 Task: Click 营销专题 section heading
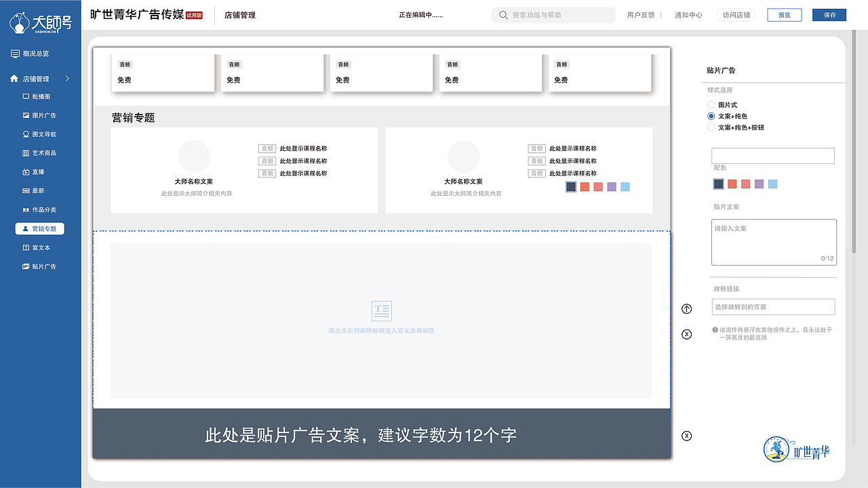[134, 118]
